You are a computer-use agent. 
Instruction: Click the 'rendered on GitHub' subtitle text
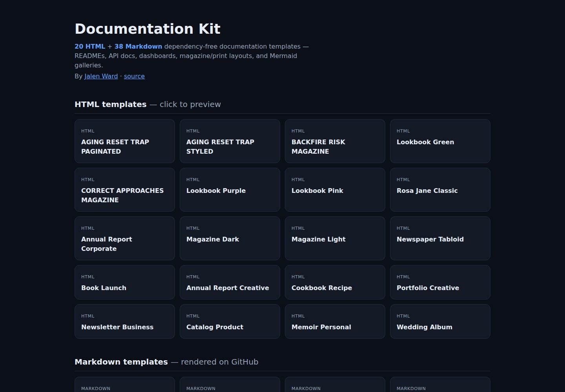[x=220, y=362]
